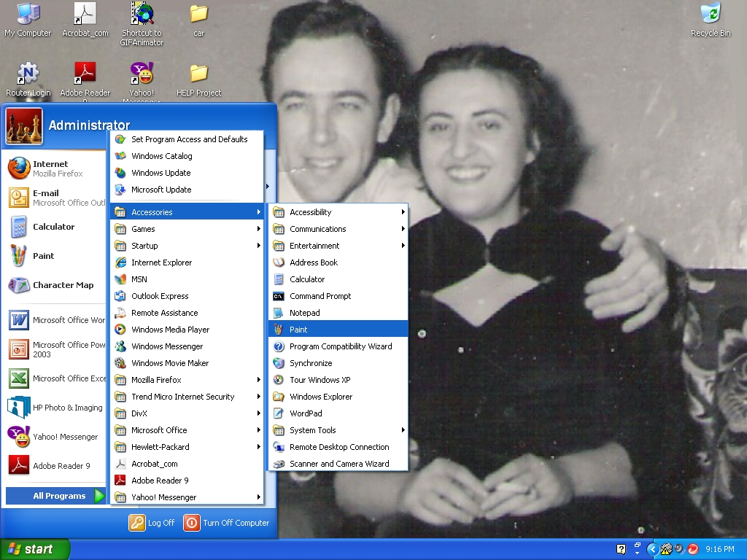Expand Trend Micro Internet Security folder
Viewport: 747px width, 560px height.
(187, 397)
